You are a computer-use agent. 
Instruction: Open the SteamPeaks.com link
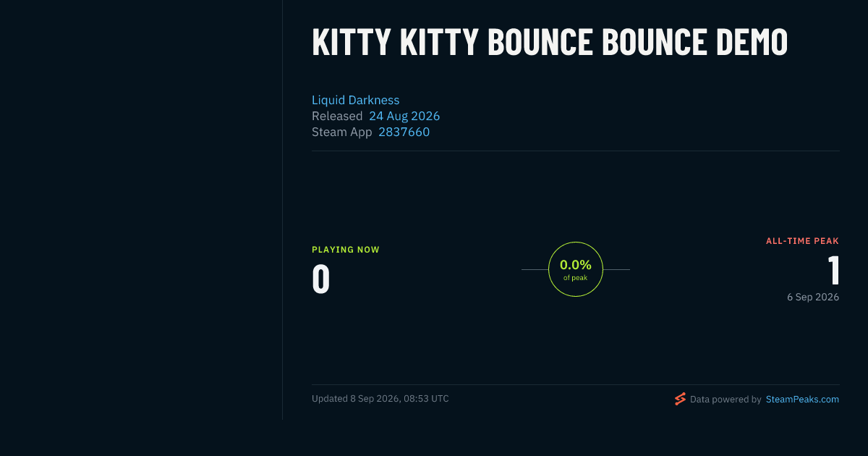[802, 399]
